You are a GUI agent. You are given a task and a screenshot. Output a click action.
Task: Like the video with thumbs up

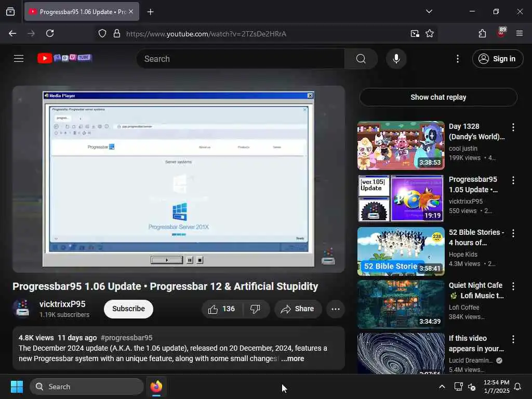point(221,309)
